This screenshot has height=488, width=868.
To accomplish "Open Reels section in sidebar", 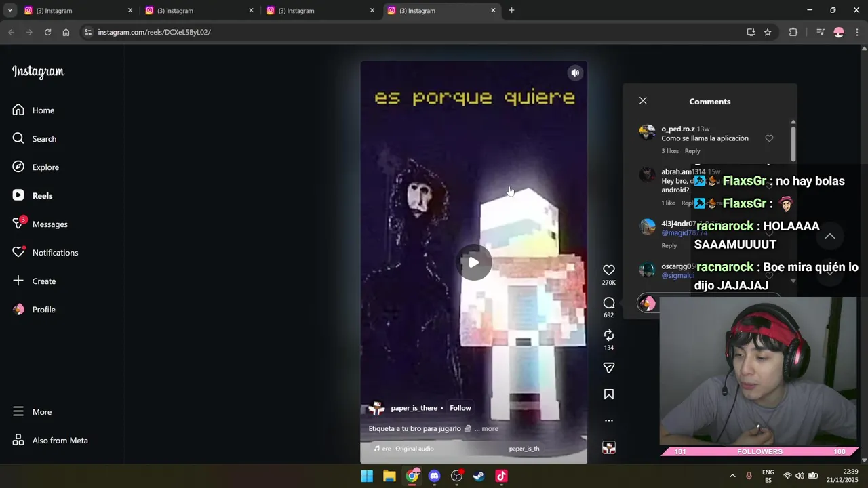I will [33, 196].
